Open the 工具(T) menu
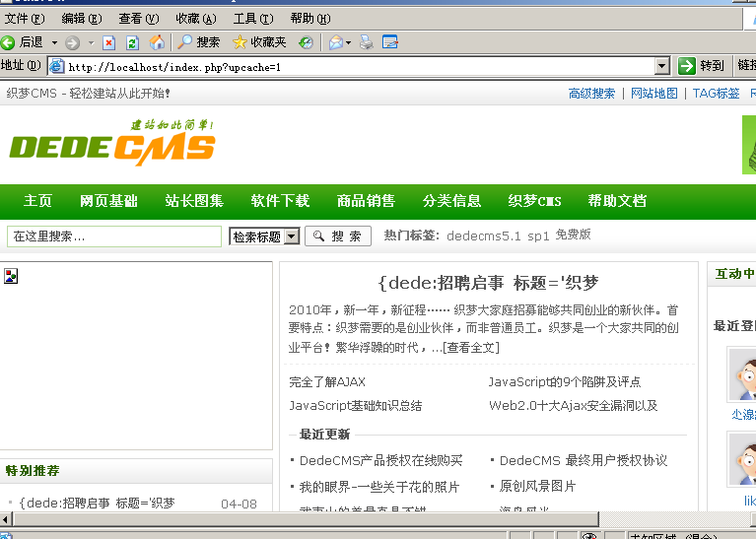 253,19
